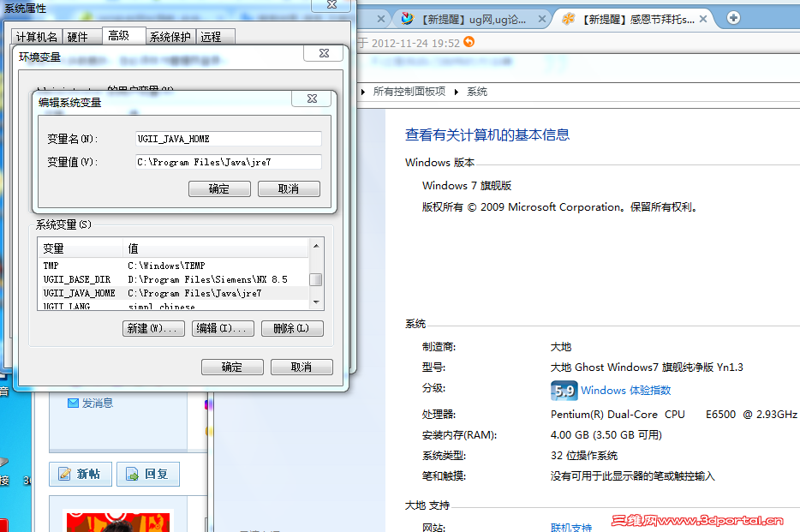Click the 编辑(I)... button
Screen dimensions: 800x532
point(223,328)
